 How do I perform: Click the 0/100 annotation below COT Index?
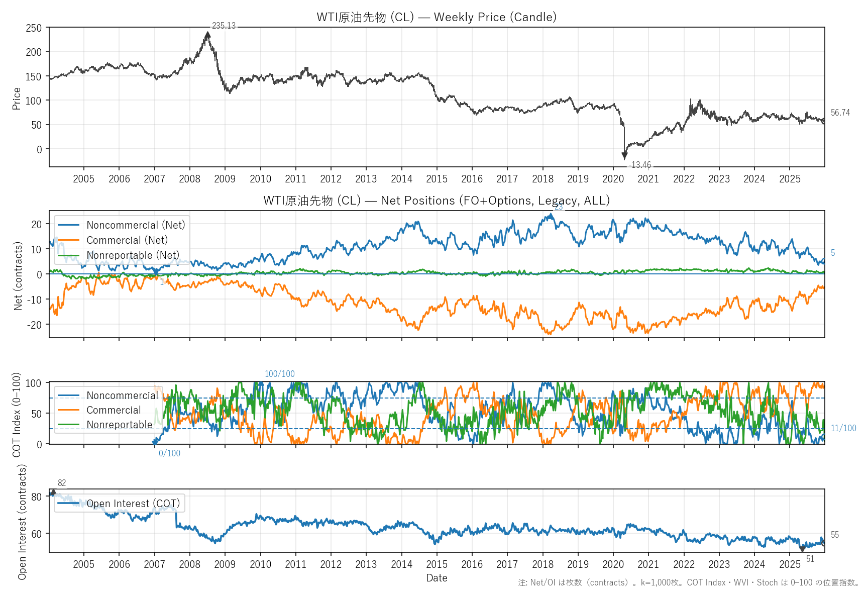[169, 453]
